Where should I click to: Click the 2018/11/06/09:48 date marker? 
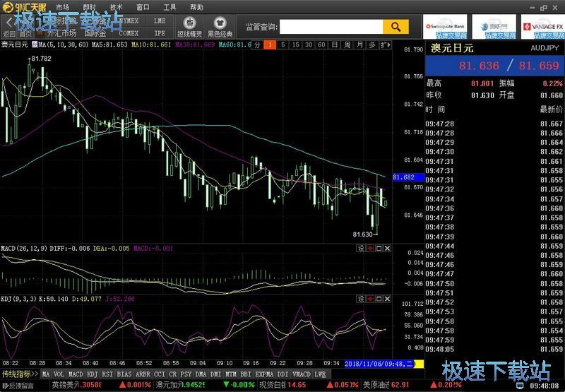coord(381,364)
